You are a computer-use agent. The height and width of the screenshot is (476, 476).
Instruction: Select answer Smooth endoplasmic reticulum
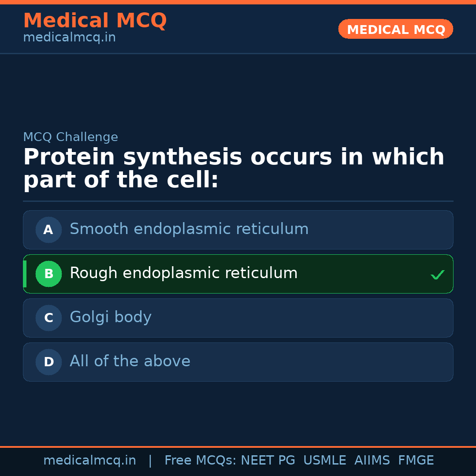(x=189, y=229)
